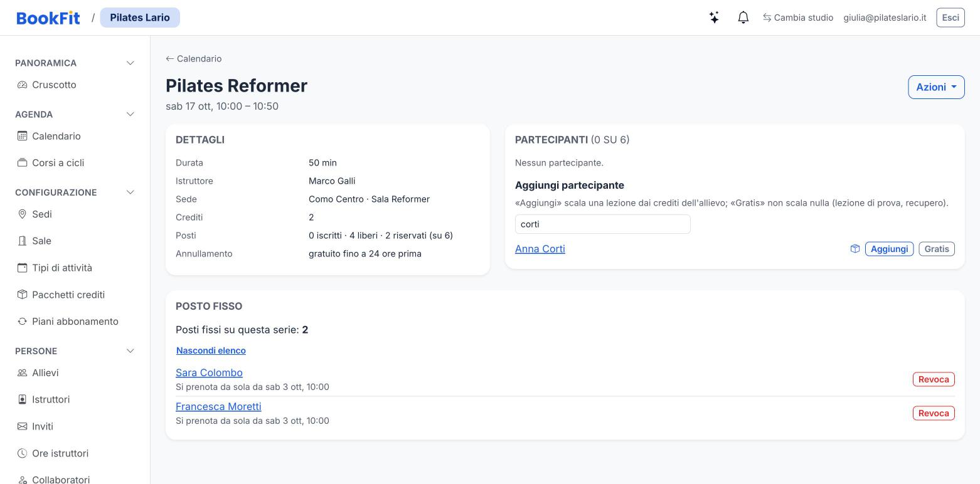
Task: Click the Allievi people icon
Action: click(22, 373)
